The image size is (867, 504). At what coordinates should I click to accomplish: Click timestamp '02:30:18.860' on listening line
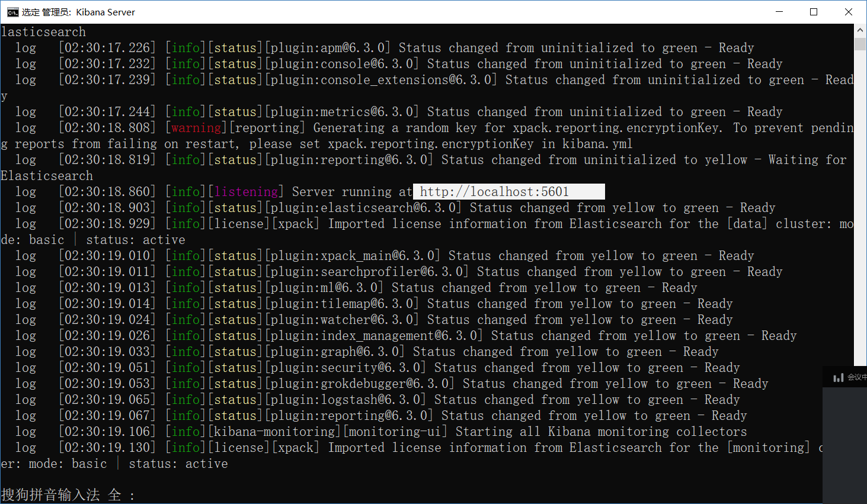(107, 192)
